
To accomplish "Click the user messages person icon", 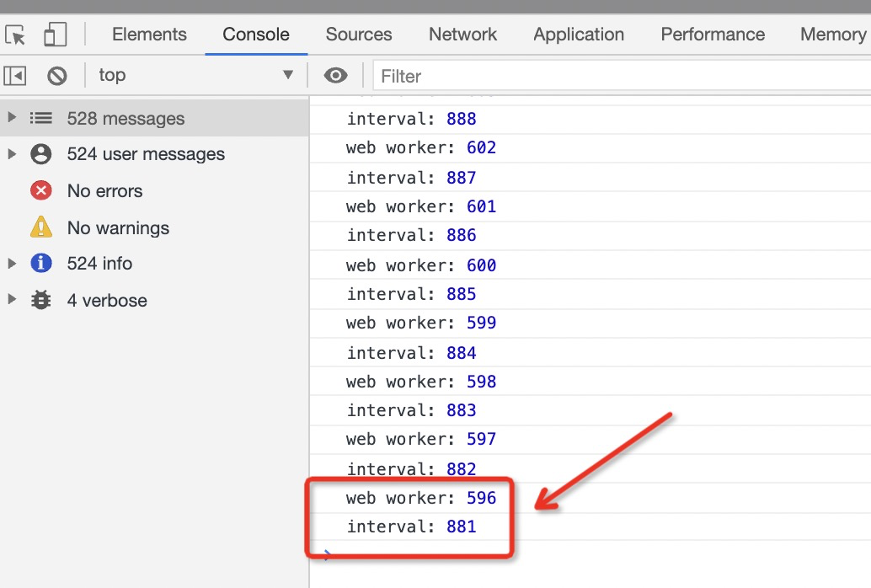I will point(41,154).
